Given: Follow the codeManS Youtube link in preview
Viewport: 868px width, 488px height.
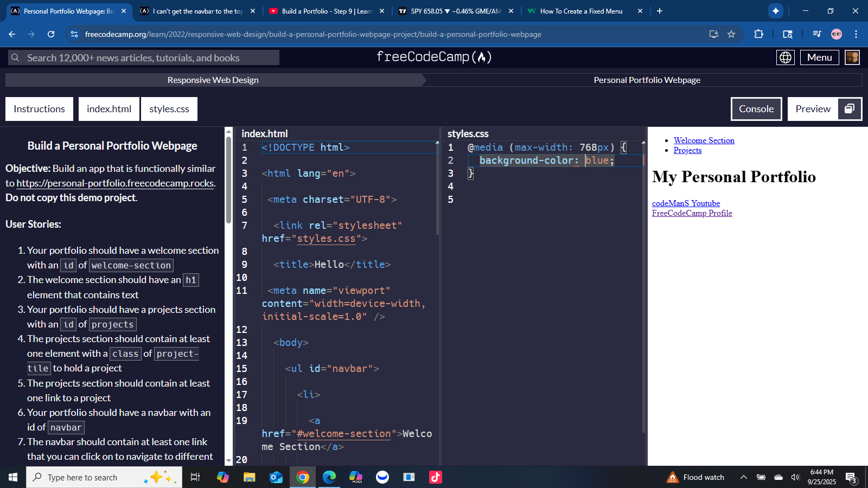Looking at the screenshot, I should [x=686, y=203].
